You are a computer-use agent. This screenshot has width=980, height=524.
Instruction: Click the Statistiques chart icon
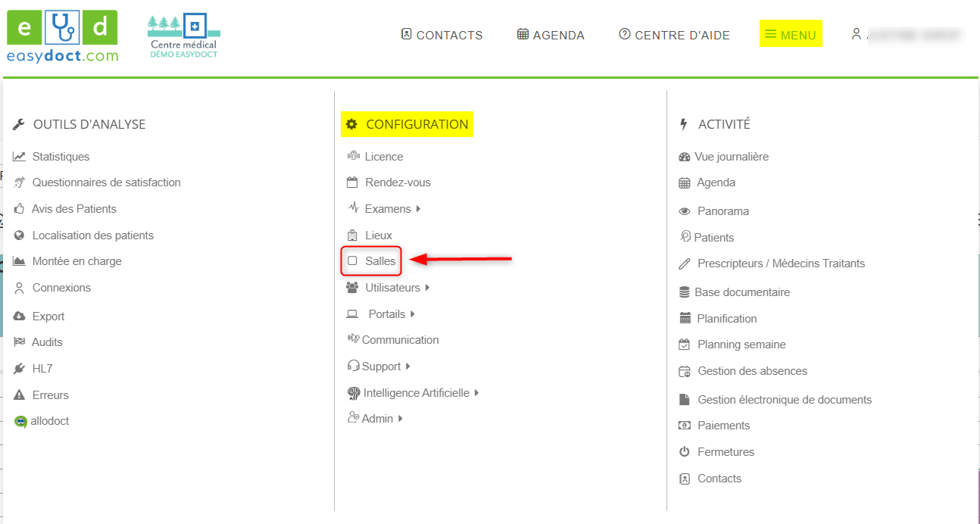point(19,157)
